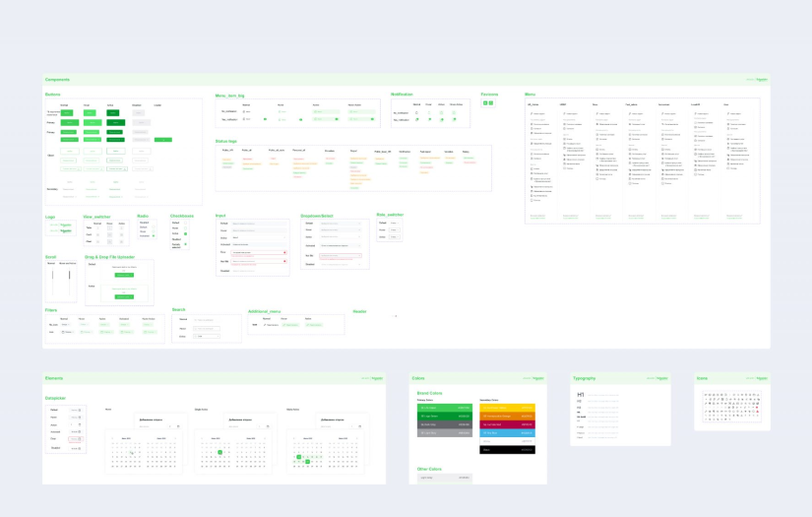Open the Hover Role_switcher dropdown

395,229
